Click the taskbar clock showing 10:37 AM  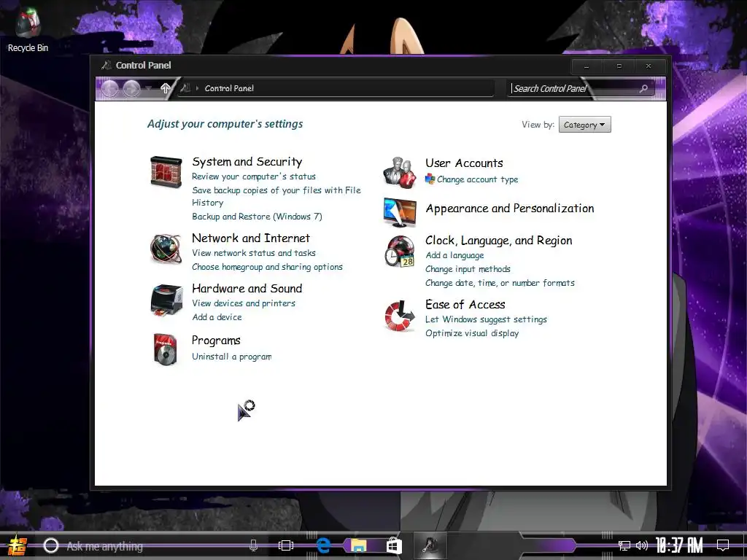click(x=679, y=545)
